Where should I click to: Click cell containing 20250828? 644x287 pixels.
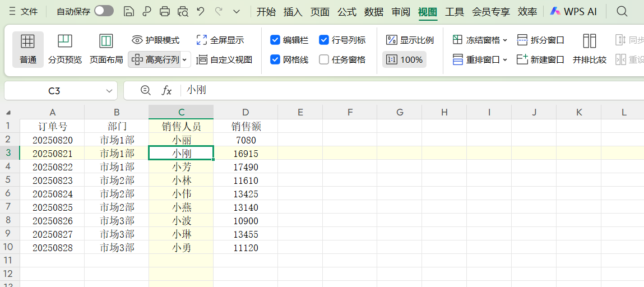pyautogui.click(x=52, y=248)
